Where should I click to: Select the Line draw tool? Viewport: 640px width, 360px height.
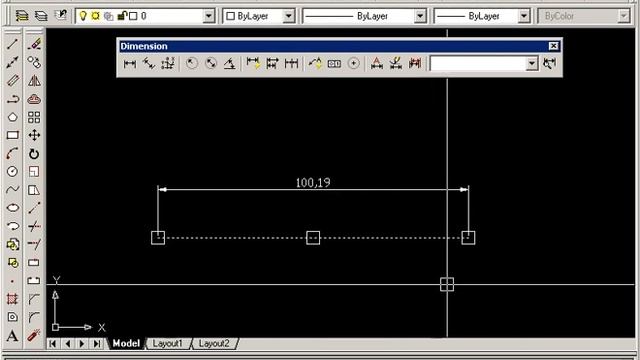pyautogui.click(x=13, y=44)
